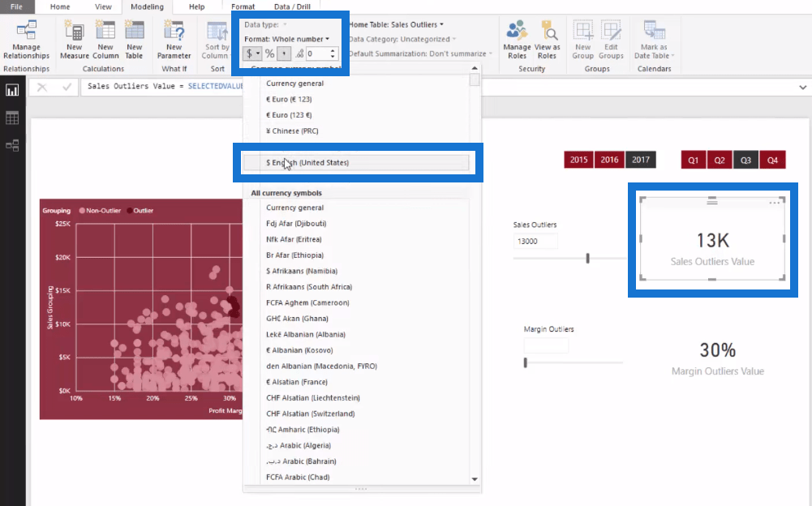Select Q3 quarter slicer button
Viewport: 812px width, 506px height.
[745, 160]
